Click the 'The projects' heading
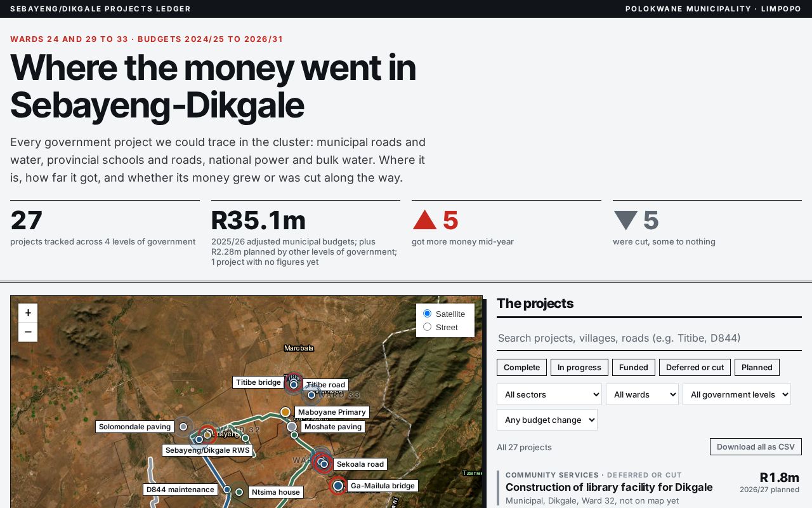The width and height of the screenshot is (812, 508). (x=535, y=304)
